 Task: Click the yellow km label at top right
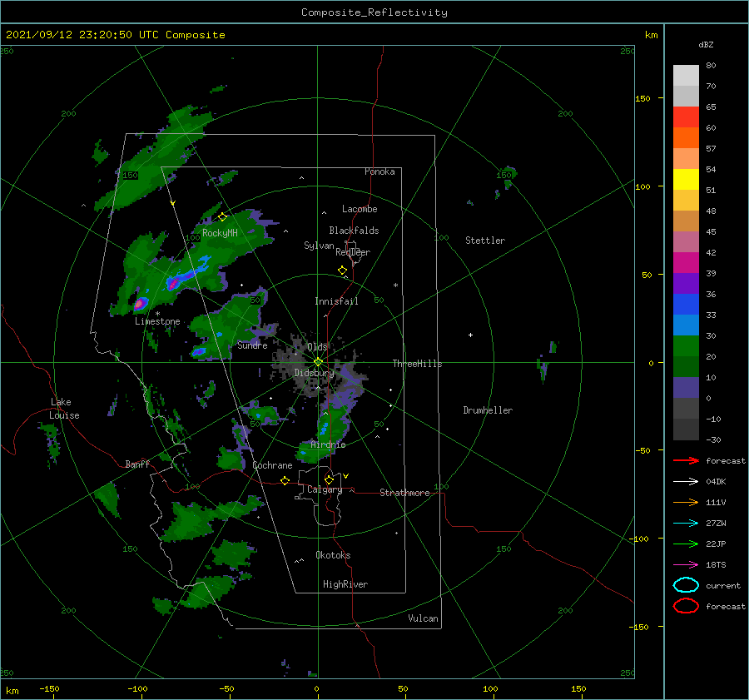651,35
